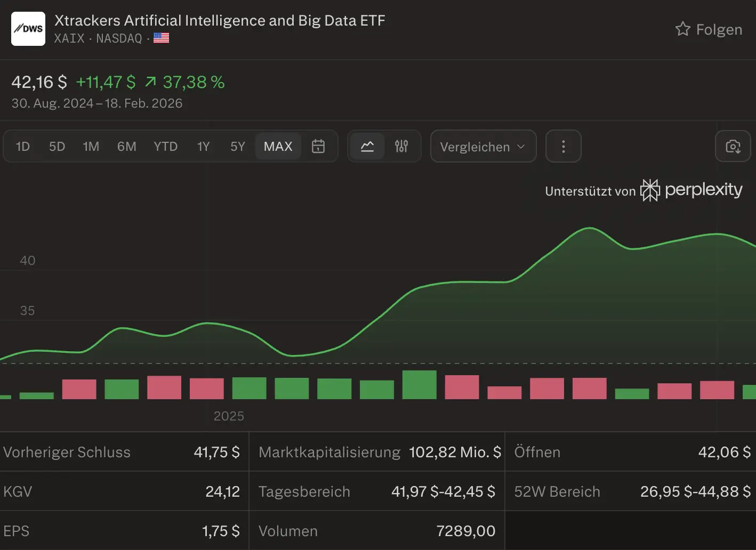The image size is (756, 550).
Task: Select the 6M range tab
Action: (126, 147)
